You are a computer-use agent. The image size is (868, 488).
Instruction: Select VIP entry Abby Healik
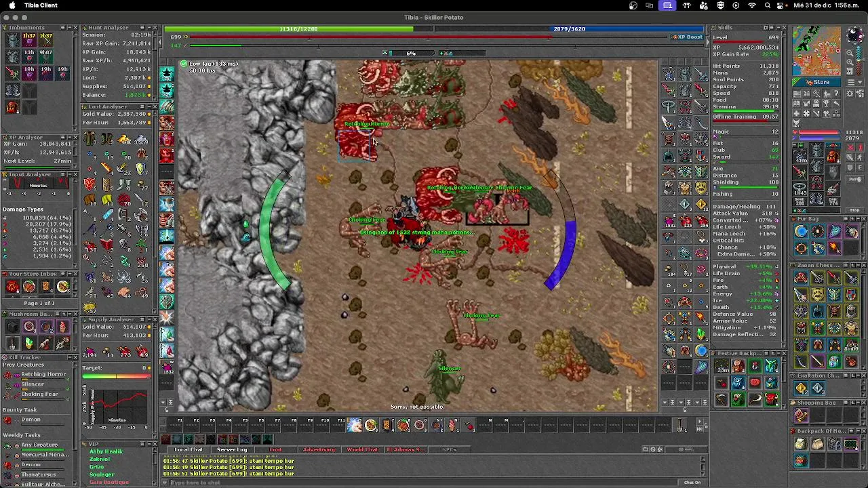106,451
